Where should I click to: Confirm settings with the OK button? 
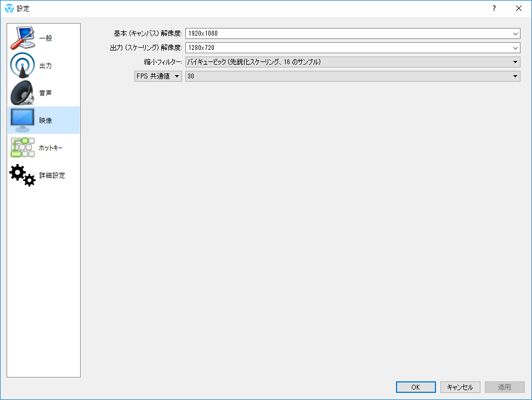point(416,387)
